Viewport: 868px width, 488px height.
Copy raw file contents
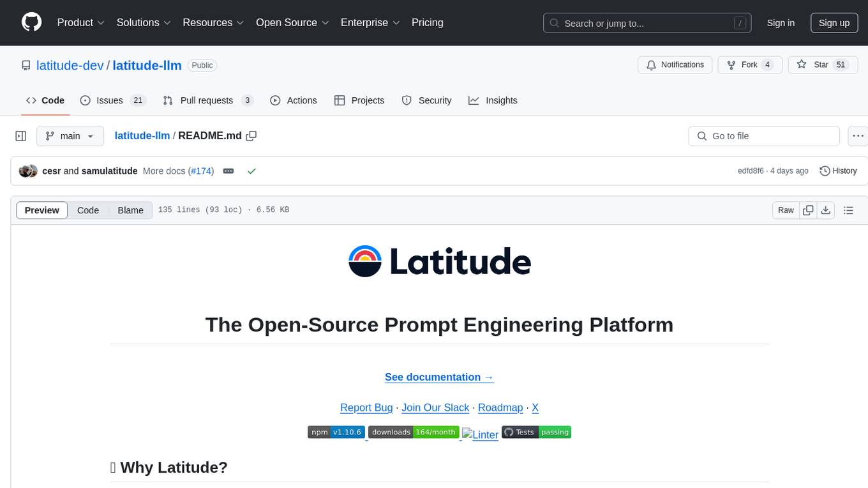point(809,210)
